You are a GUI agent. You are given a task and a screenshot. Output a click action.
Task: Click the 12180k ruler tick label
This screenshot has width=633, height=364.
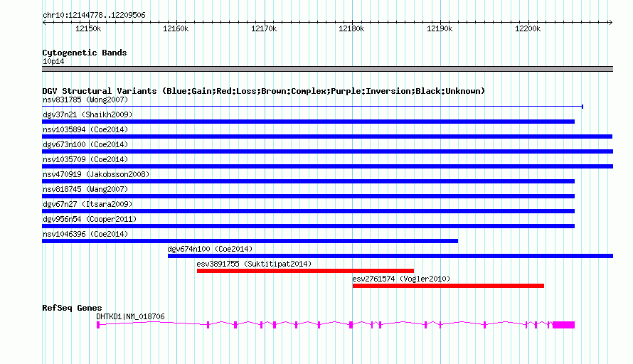pyautogui.click(x=351, y=28)
